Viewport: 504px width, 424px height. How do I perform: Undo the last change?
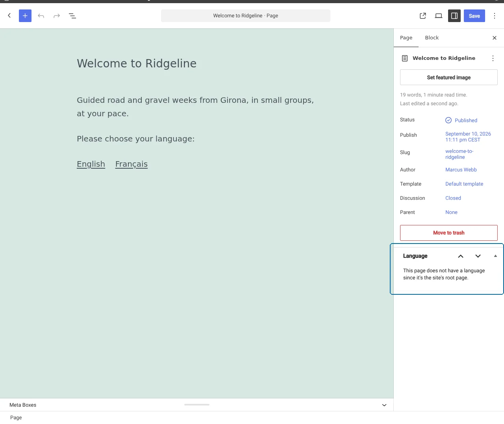(41, 16)
